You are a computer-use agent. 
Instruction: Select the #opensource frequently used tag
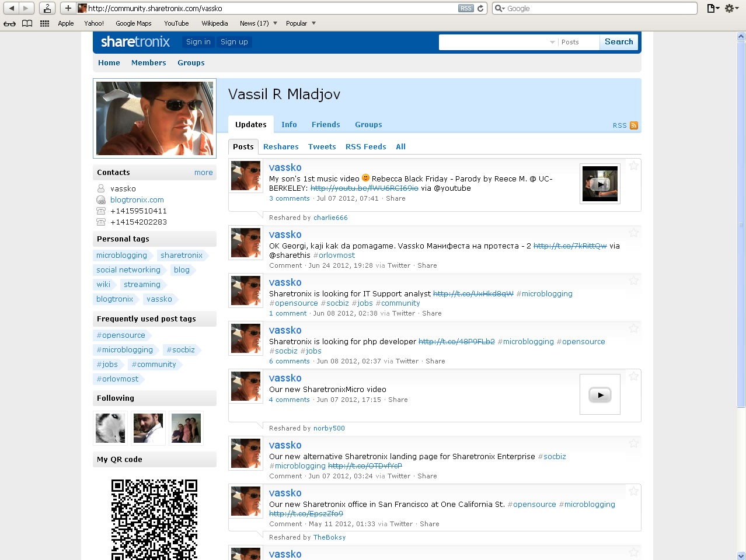pyautogui.click(x=121, y=335)
